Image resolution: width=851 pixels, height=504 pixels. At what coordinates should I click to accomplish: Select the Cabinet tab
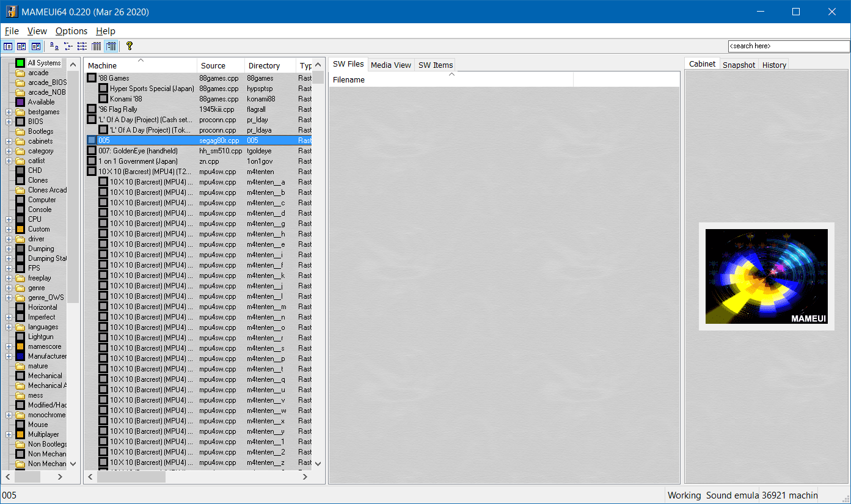coord(702,64)
